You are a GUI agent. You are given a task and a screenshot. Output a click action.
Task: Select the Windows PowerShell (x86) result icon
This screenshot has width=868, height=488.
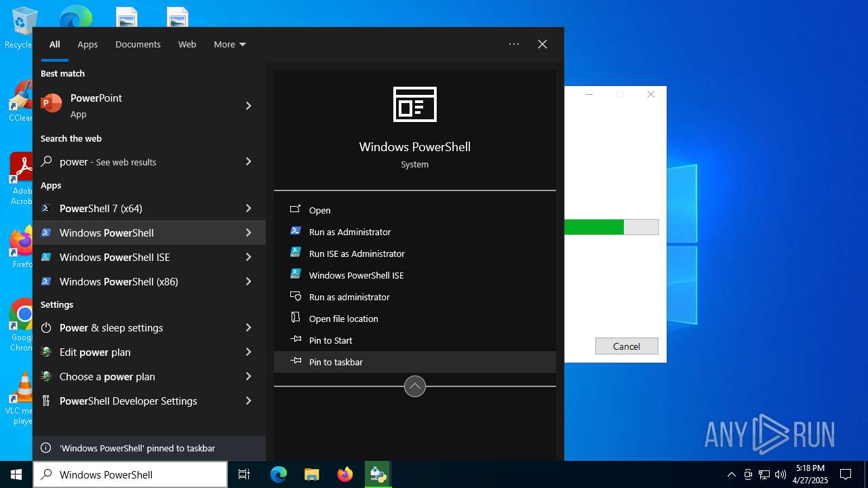[46, 281]
